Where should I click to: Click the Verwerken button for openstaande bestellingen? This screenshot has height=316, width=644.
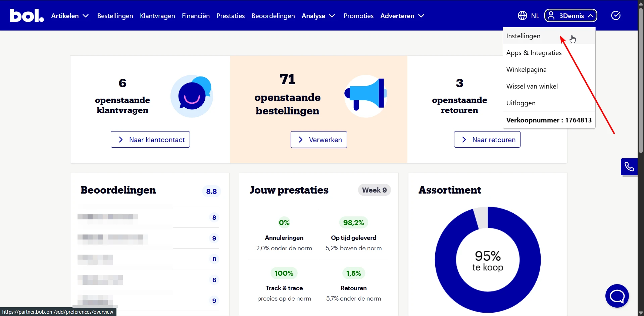(318, 140)
